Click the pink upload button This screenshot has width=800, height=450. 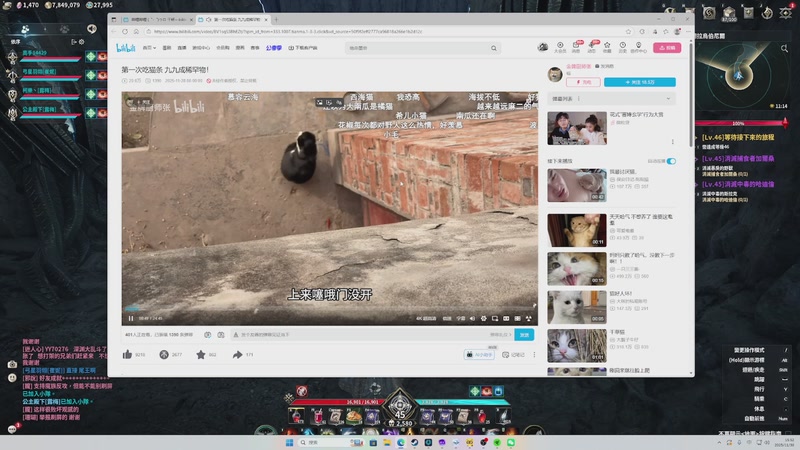coord(667,47)
